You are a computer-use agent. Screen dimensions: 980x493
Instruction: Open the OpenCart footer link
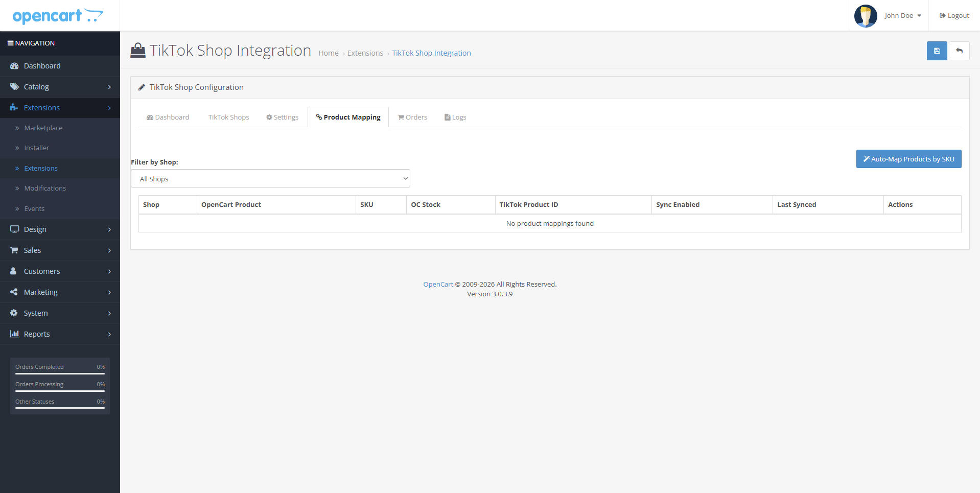(x=438, y=285)
